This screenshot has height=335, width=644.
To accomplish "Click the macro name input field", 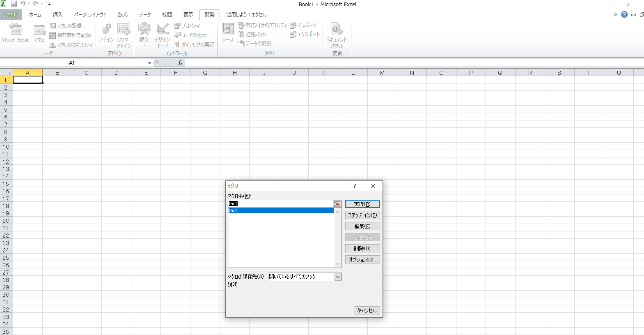I will (280, 203).
